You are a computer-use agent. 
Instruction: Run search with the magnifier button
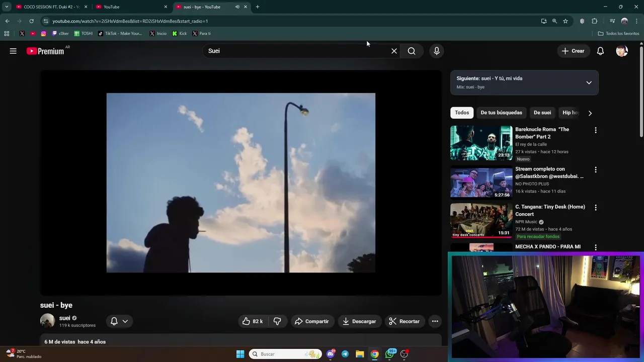(412, 51)
